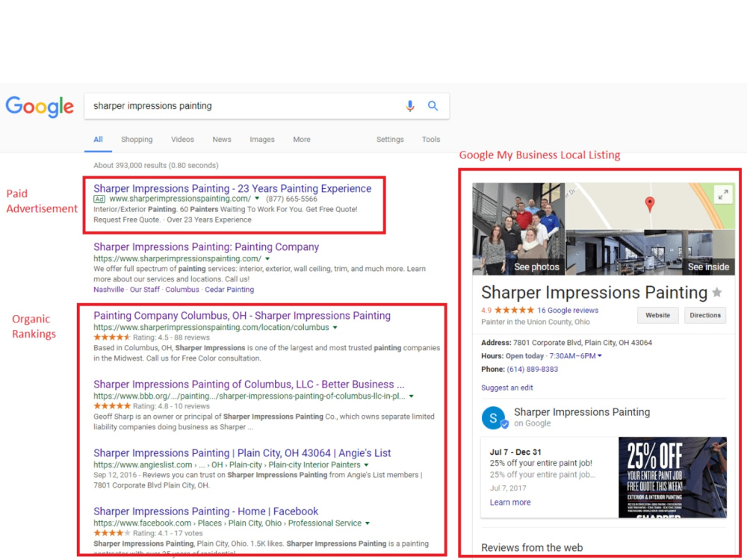Save business with the gray star icon
The image size is (747, 560).
(x=717, y=293)
